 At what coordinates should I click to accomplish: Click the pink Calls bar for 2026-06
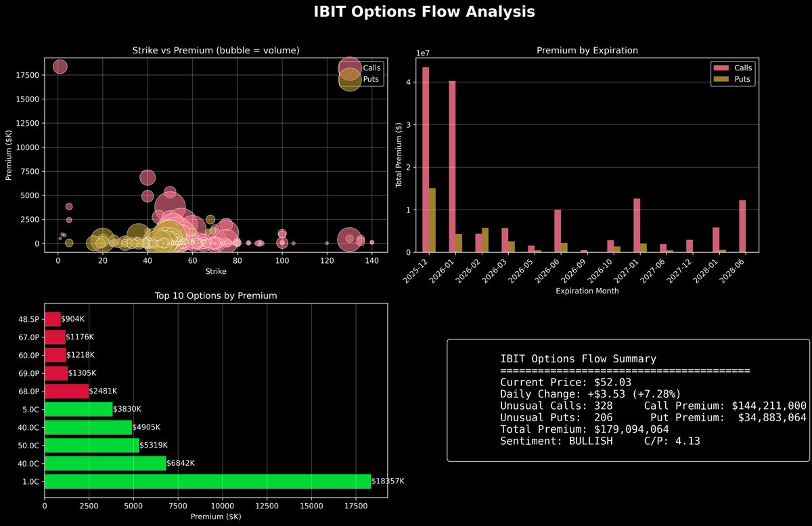[x=558, y=231]
